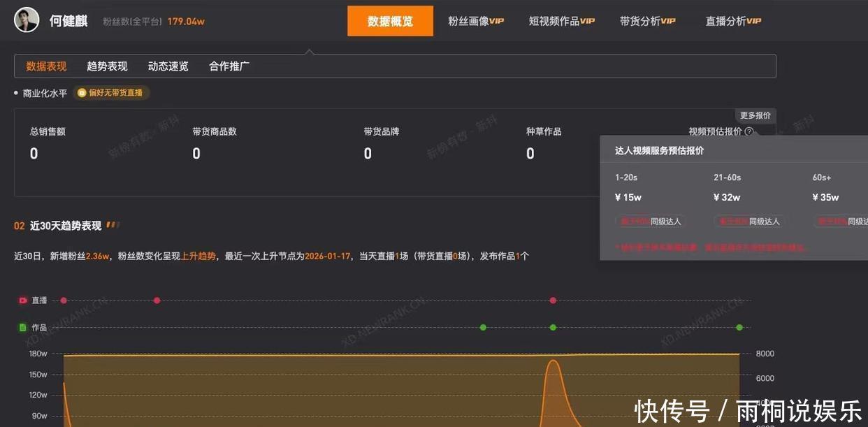
Task: Toggle the 直播 series legend label
Action: tap(39, 301)
